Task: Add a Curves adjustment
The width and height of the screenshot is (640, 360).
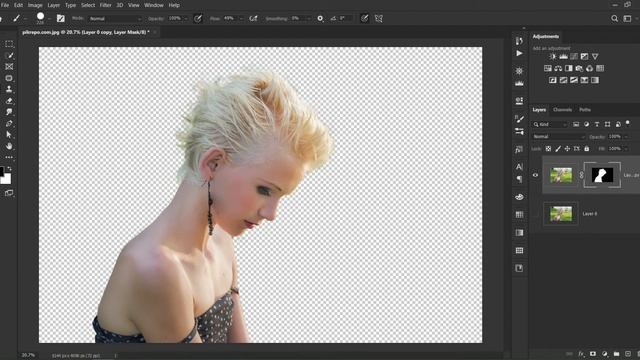Action: [574, 56]
